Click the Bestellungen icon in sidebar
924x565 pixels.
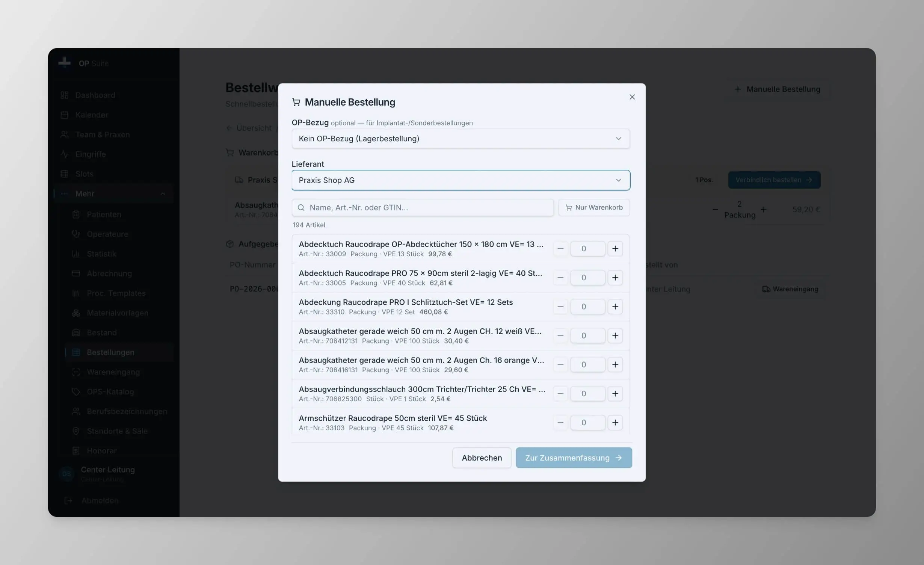point(76,352)
